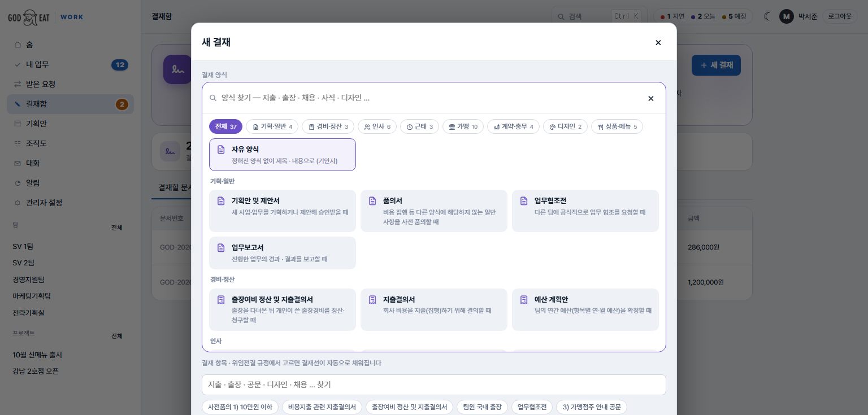868x415 pixels.
Task: Open 조직도 sidebar item
Action: (70, 143)
